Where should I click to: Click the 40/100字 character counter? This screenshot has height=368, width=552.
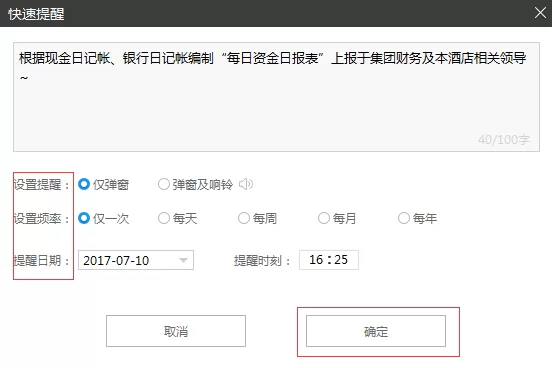[504, 139]
